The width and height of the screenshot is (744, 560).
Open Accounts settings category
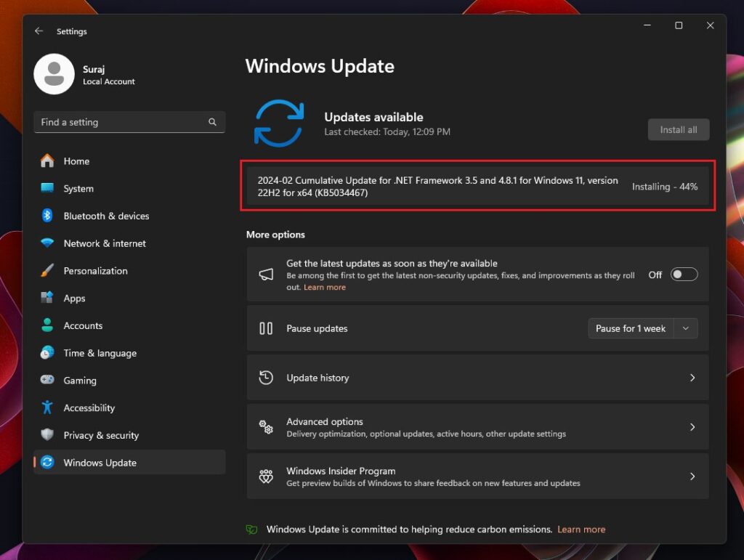click(129, 325)
